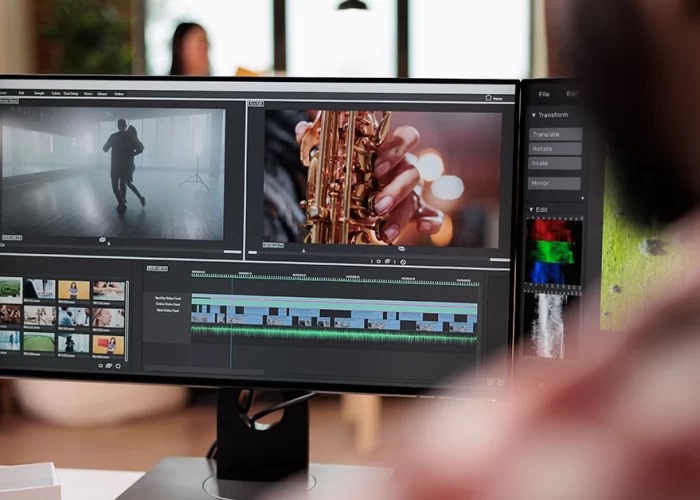Select the RGB color channels filmstrip thumbnail
Image resolution: width=700 pixels, height=500 pixels.
(553, 252)
